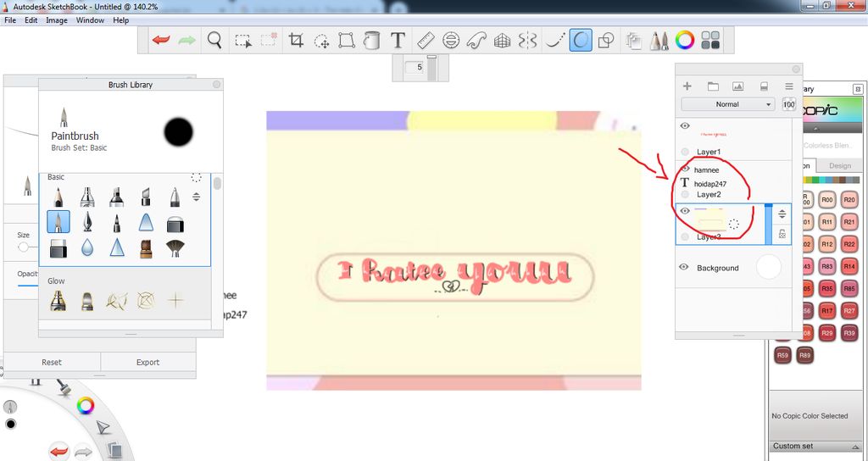Open the Draw Style shapes tool

607,41
